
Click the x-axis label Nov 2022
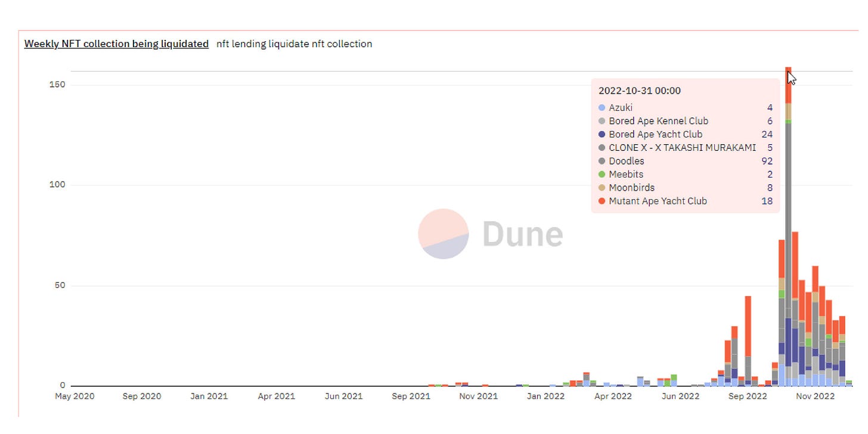pos(816,396)
